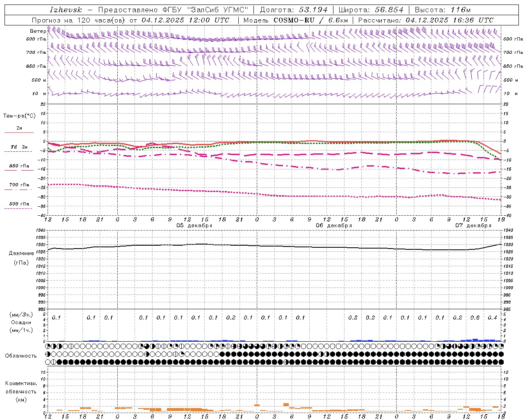This screenshot has width=525, height=420.
Task: Click the '(км)' convective cloud unit label
Action: point(21,399)
